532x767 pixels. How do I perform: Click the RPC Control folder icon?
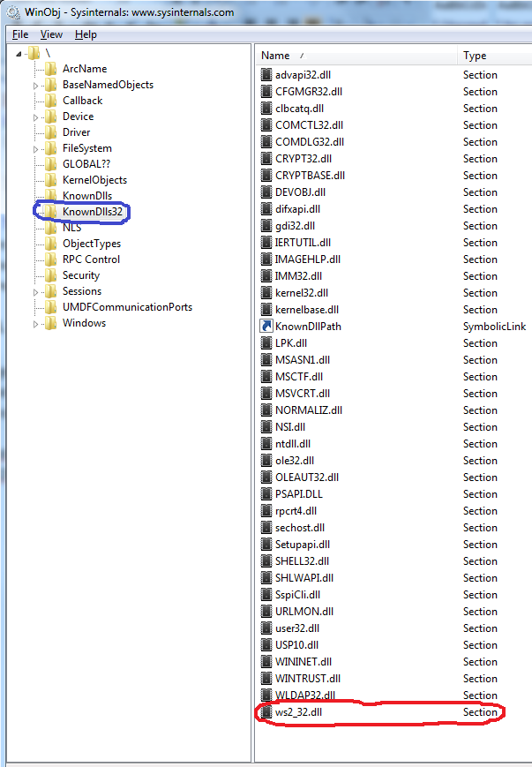[x=51, y=259]
